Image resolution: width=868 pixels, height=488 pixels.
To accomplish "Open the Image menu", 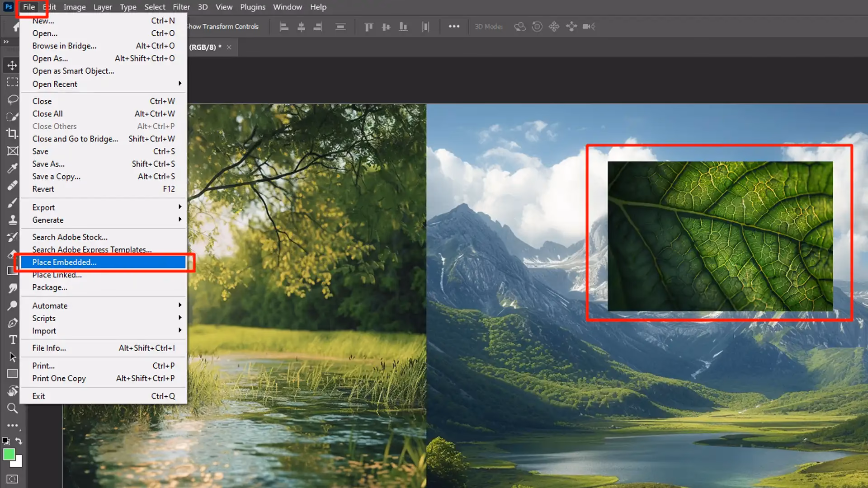I will (x=74, y=7).
